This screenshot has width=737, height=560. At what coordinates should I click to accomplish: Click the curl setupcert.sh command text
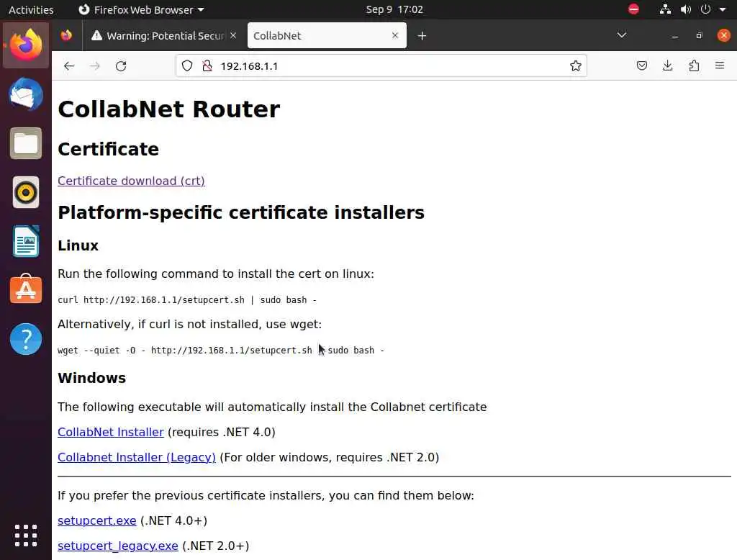[187, 300]
